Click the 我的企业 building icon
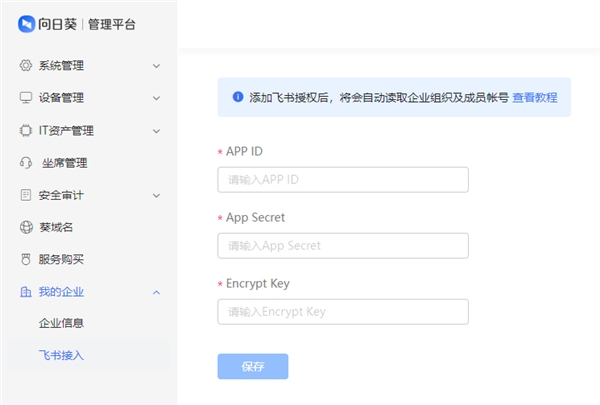600x405 pixels. 26,292
